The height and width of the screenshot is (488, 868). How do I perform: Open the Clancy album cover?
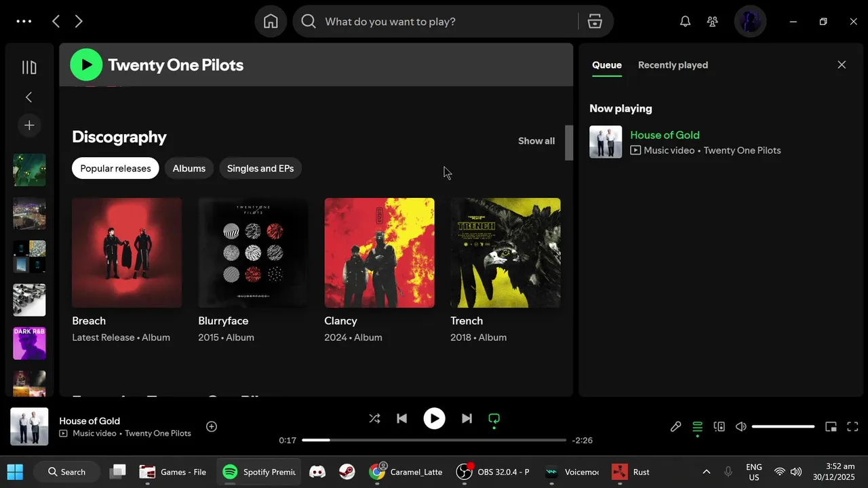pyautogui.click(x=379, y=253)
